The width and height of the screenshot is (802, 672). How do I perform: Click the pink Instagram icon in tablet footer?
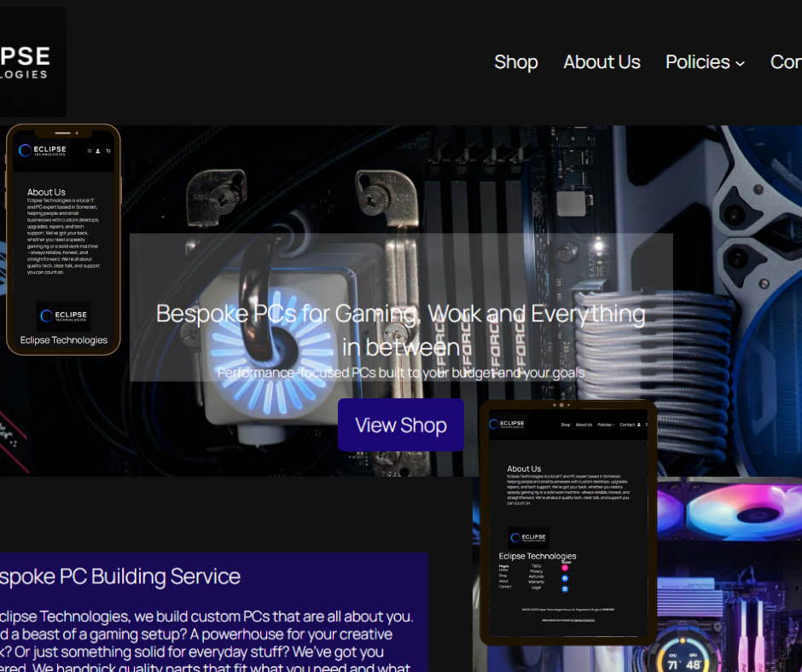pos(565,567)
